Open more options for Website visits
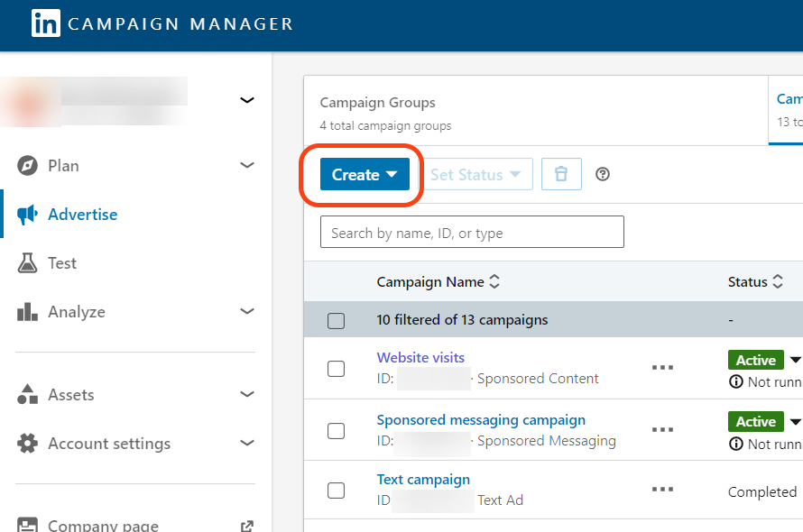The image size is (803, 532). pyautogui.click(x=662, y=368)
